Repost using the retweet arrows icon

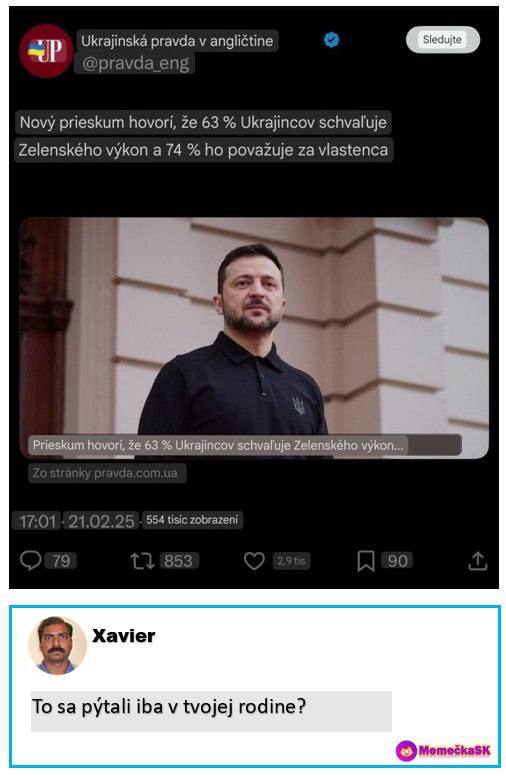tap(143, 561)
